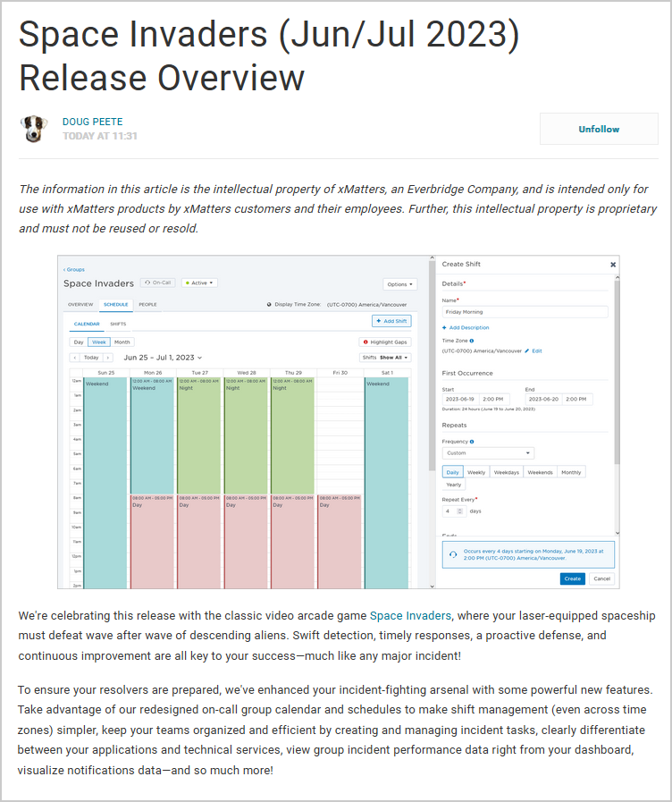Select the CALENDAR sub-tab
This screenshot has height=802, width=672.
[x=87, y=324]
